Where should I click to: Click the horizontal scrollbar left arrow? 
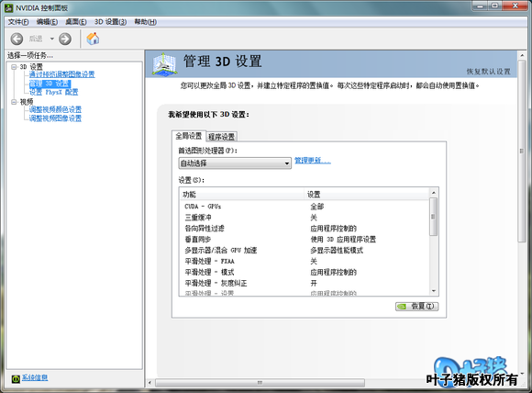point(150,383)
